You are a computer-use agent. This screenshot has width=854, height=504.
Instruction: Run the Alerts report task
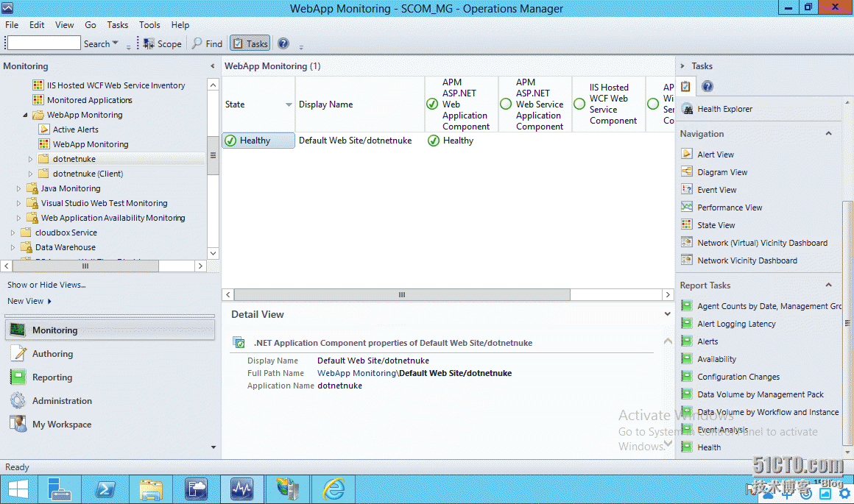pos(707,342)
